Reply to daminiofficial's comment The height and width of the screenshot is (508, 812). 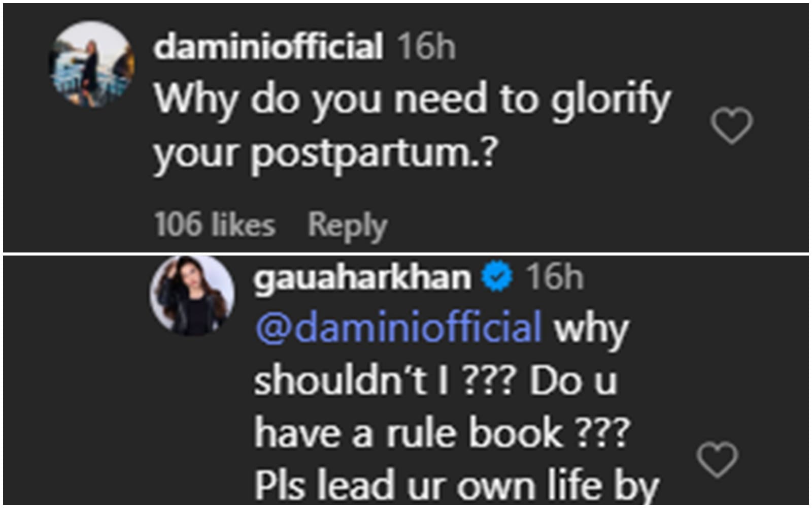(348, 225)
